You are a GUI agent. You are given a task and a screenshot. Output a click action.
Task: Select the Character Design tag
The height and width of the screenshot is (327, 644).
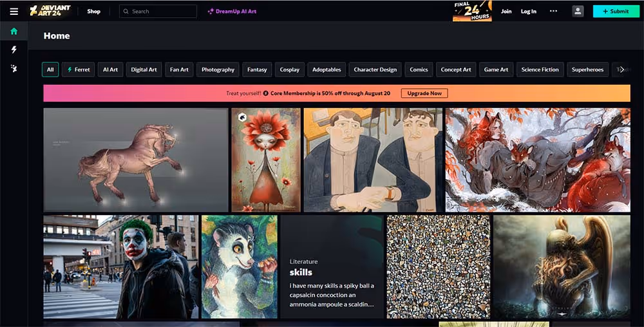pos(375,70)
